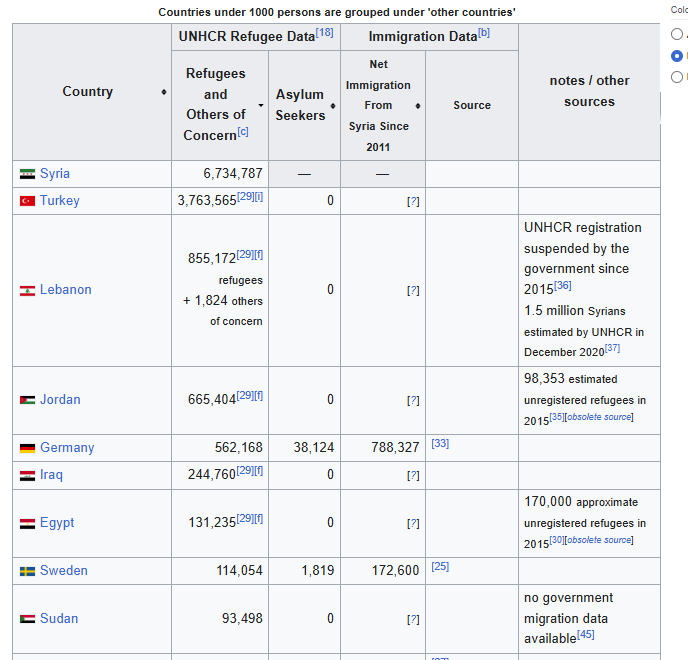Open the Sudan country link
The height and width of the screenshot is (660, 688).
pyautogui.click(x=59, y=619)
